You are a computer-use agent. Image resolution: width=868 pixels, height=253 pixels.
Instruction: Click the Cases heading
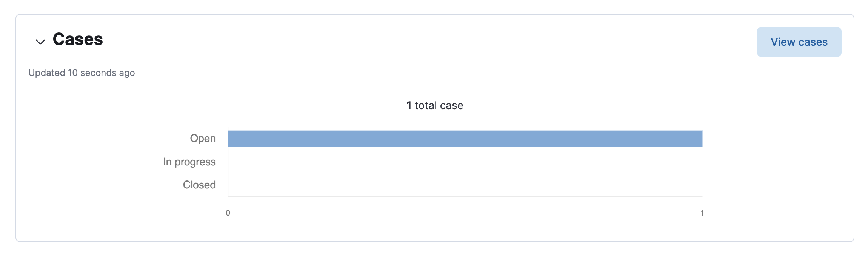pyautogui.click(x=77, y=39)
